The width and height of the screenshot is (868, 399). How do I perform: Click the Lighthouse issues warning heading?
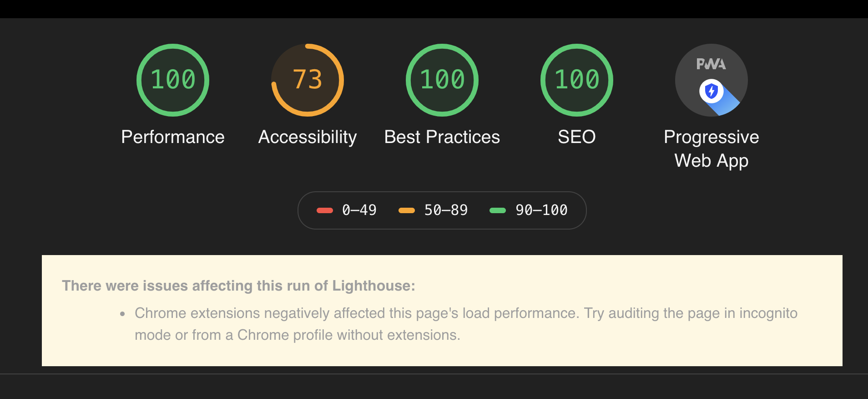[x=238, y=286]
